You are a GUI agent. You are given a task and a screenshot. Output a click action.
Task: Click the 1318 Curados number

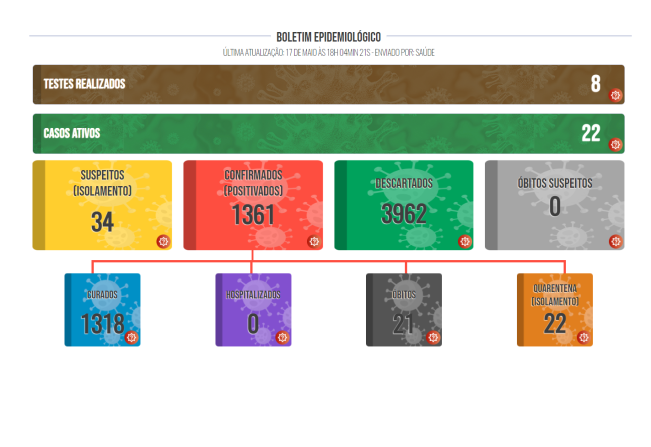point(102,323)
